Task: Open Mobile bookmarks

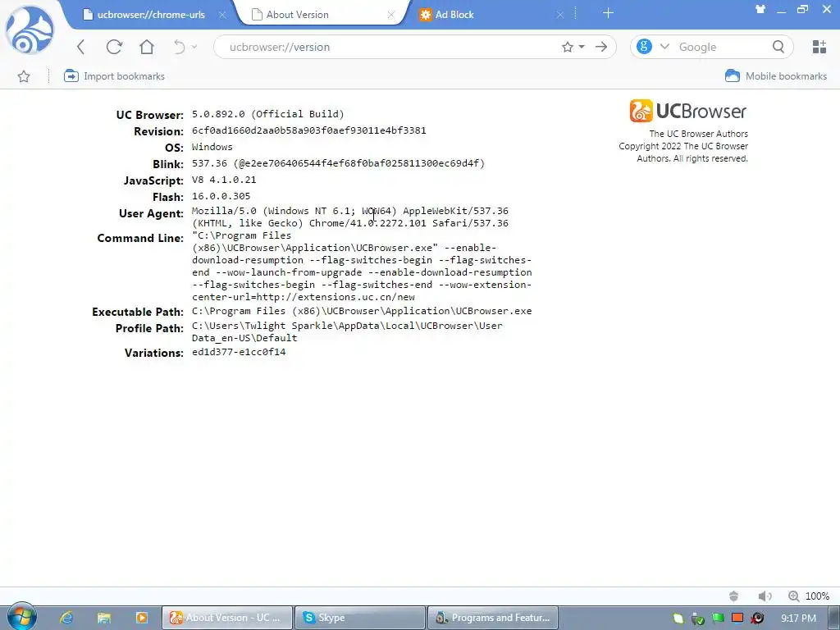Action: pos(776,76)
